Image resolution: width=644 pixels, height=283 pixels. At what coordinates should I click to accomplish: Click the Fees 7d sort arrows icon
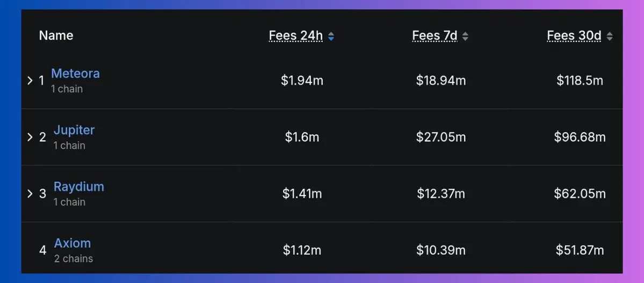click(x=465, y=37)
